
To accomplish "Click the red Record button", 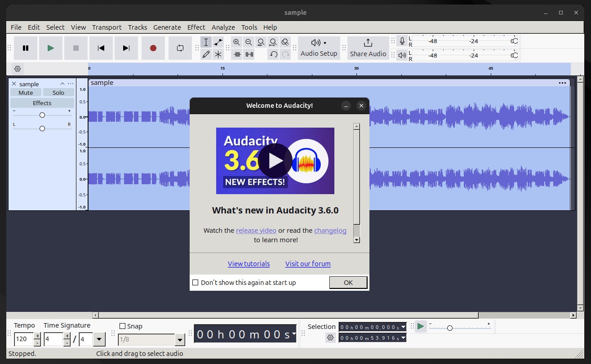I will coord(153,48).
